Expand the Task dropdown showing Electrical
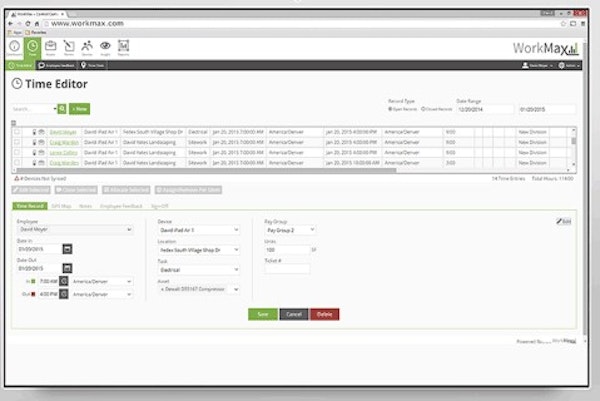The width and height of the screenshot is (600, 401). (200, 270)
